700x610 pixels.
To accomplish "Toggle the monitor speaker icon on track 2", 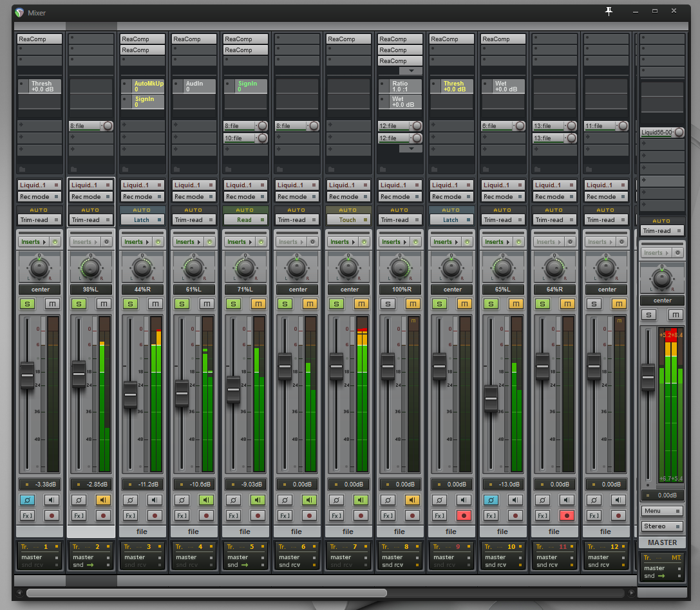I will pos(103,500).
